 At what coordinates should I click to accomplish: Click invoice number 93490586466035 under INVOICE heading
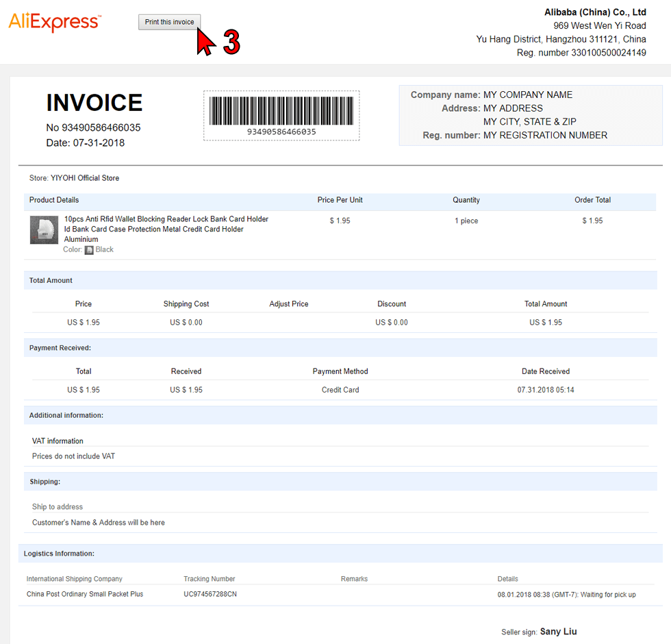click(x=101, y=127)
